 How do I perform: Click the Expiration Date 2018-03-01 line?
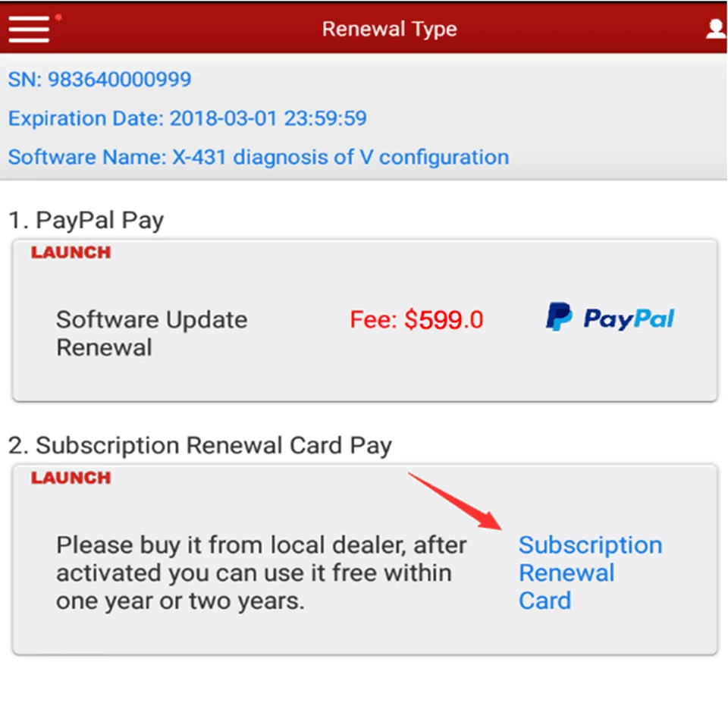(187, 118)
